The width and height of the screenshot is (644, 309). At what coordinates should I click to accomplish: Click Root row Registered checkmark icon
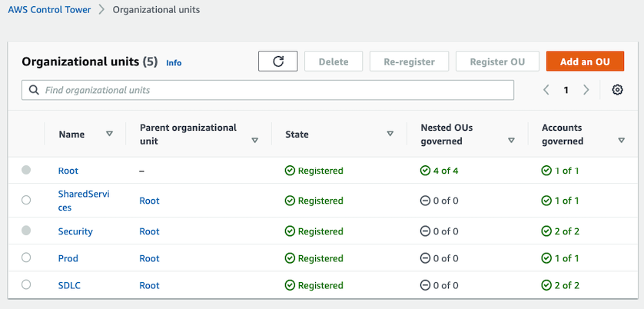click(x=290, y=171)
